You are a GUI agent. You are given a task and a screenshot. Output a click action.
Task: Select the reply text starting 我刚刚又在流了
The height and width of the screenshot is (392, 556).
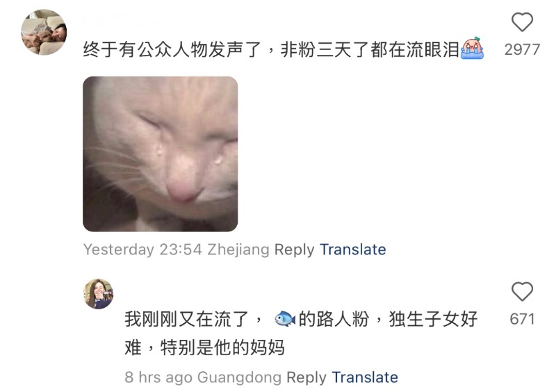[x=301, y=333]
